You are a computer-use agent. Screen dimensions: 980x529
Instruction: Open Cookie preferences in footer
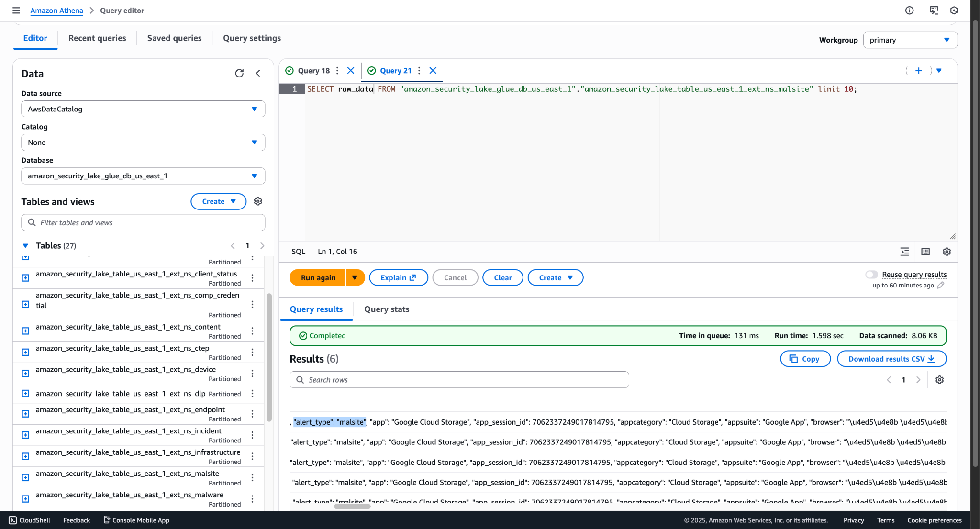tap(934, 520)
